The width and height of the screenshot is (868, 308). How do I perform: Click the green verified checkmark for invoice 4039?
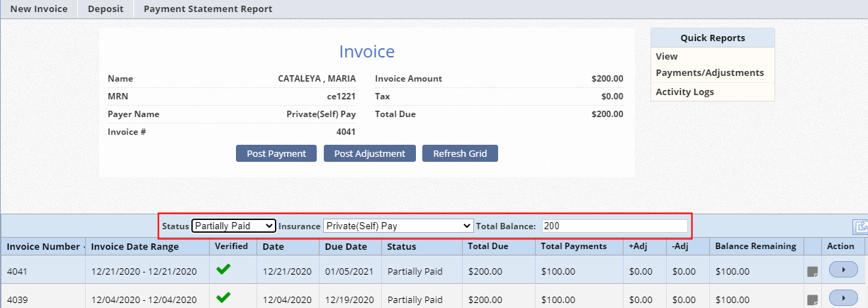[223, 298]
